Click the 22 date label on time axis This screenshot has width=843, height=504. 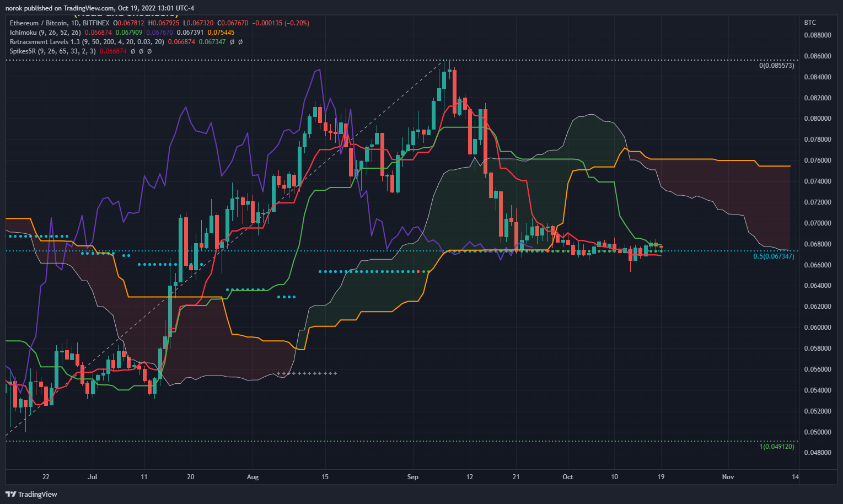pos(46,477)
